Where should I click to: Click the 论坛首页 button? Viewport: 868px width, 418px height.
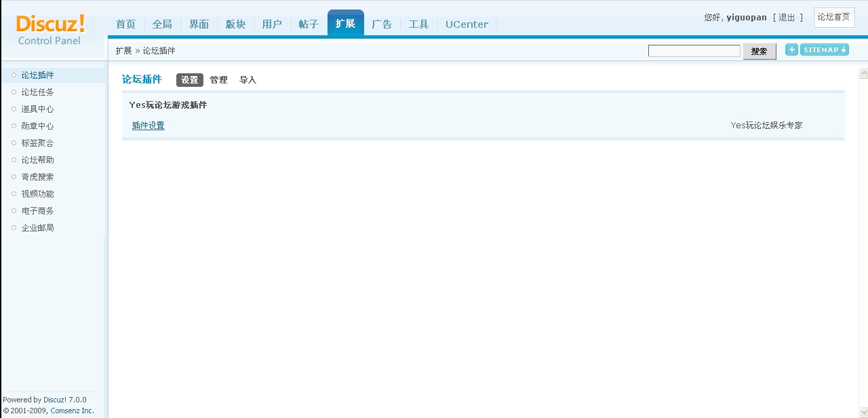coord(834,17)
